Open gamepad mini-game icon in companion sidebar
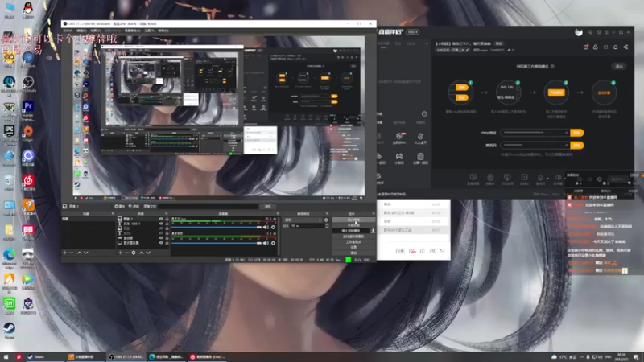The width and height of the screenshot is (644, 362). (x=398, y=156)
